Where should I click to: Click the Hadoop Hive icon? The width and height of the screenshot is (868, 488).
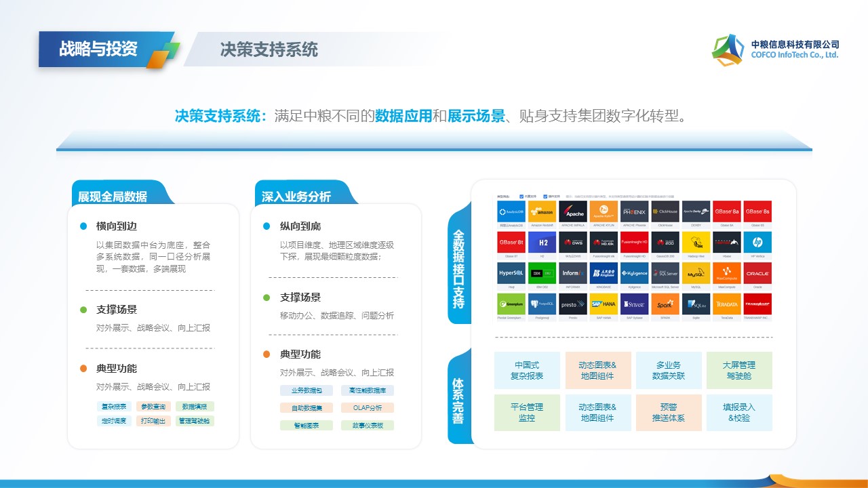[x=696, y=242]
